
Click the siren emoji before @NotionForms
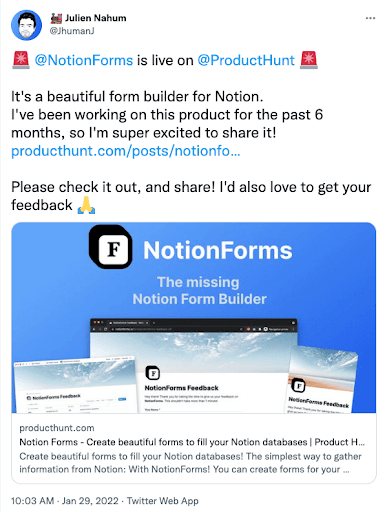(21, 60)
